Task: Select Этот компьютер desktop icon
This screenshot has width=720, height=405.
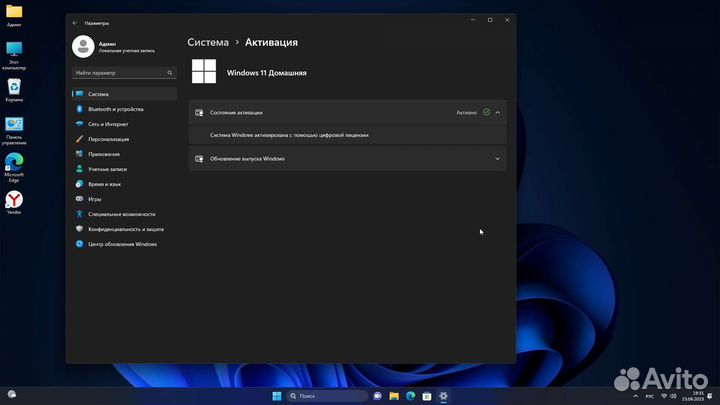Action: click(14, 56)
